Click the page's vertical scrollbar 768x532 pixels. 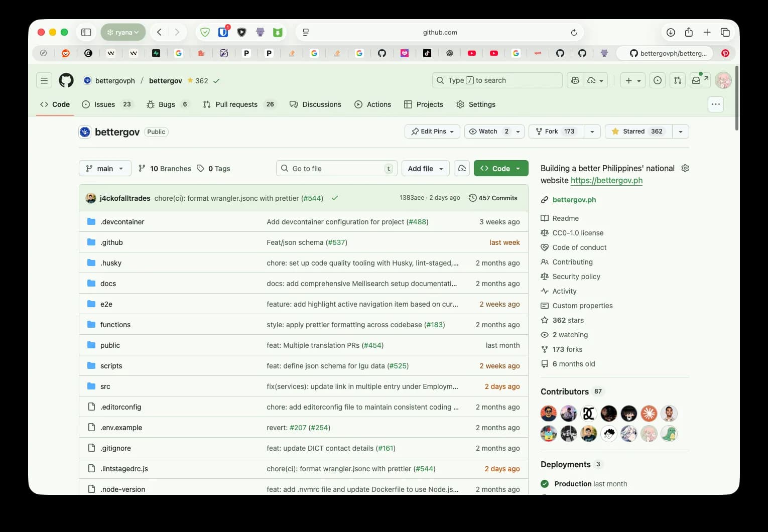pyautogui.click(x=736, y=98)
